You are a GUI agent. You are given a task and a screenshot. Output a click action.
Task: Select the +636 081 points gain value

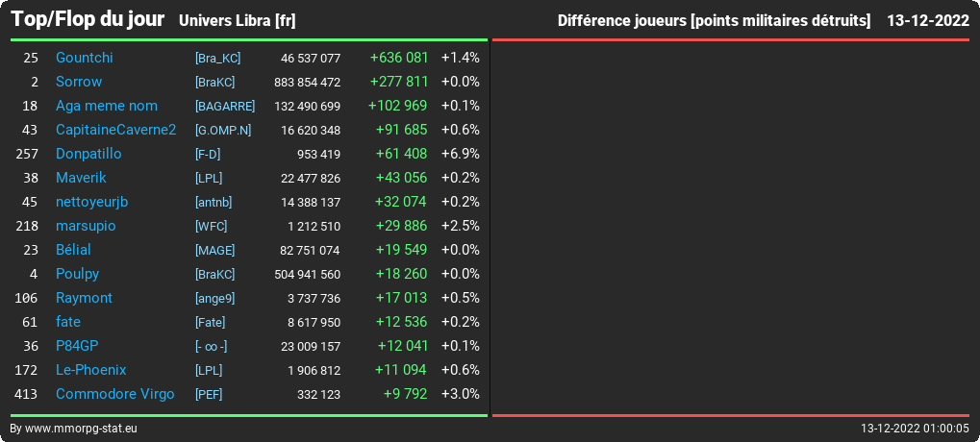coord(399,58)
